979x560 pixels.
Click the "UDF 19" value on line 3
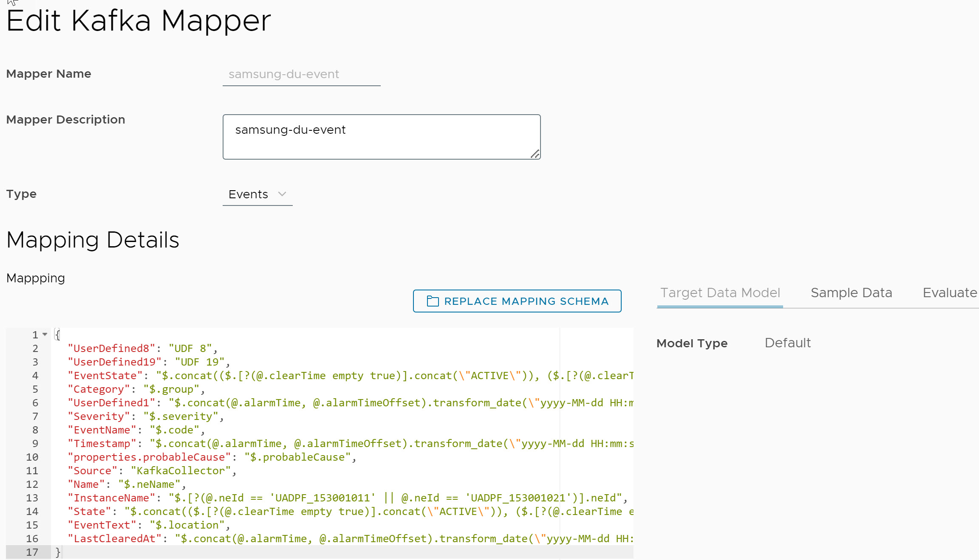[200, 362]
